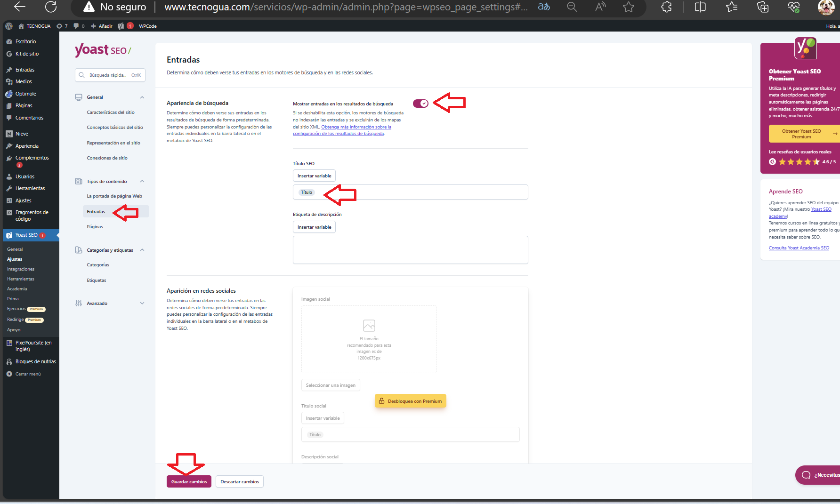This screenshot has height=504, width=840.
Task: Click Seleccionar una imagen button
Action: [331, 385]
